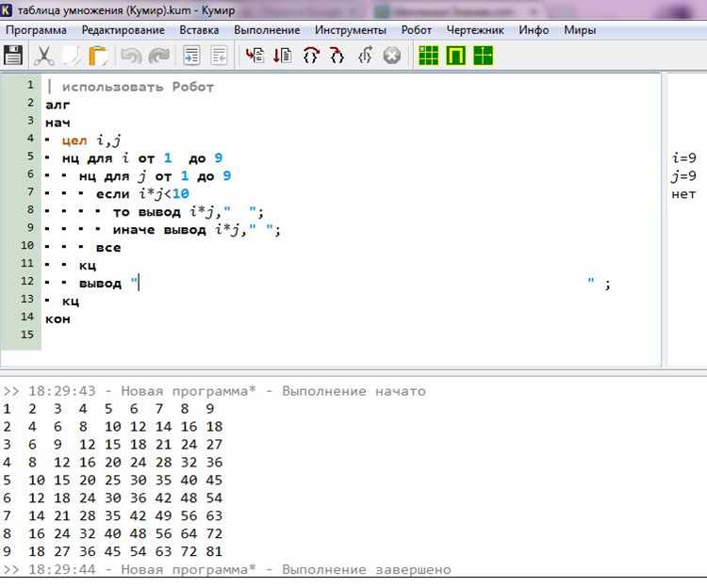Click the Redo arrow icon
The width and height of the screenshot is (707, 588).
tap(158, 56)
